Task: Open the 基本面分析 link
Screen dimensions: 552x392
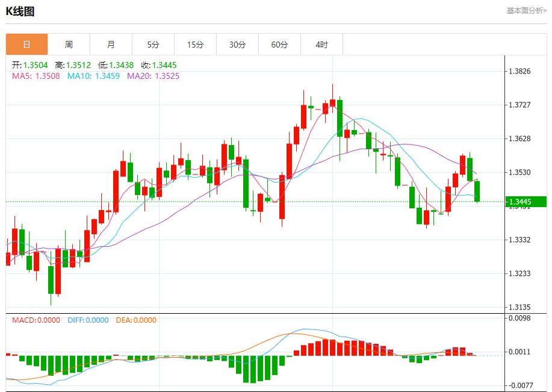Action: (x=527, y=11)
